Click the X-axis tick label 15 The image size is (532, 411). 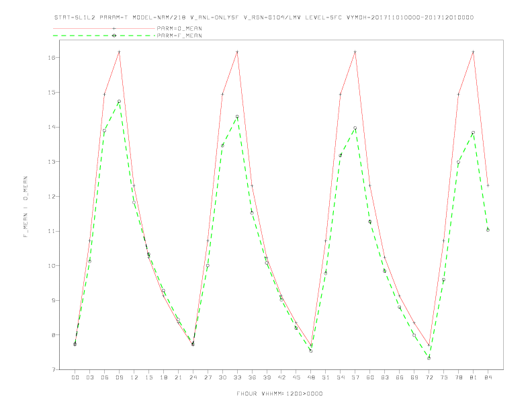[x=148, y=377]
